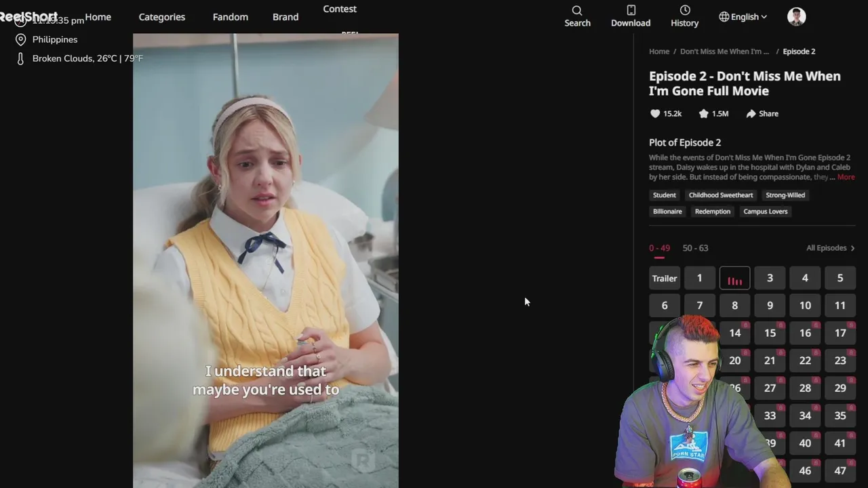Play episode 6
The image size is (868, 488).
[665, 306]
